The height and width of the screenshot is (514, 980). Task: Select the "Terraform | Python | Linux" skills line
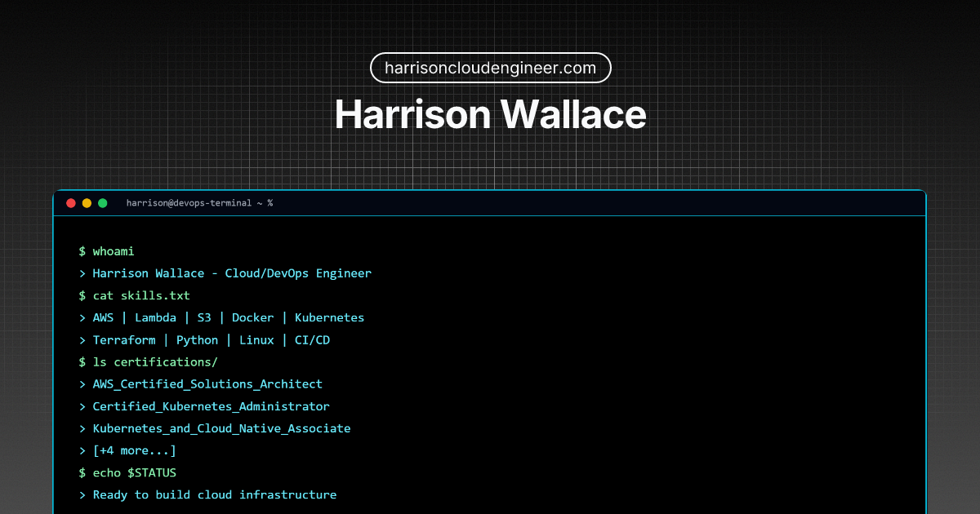(x=204, y=340)
